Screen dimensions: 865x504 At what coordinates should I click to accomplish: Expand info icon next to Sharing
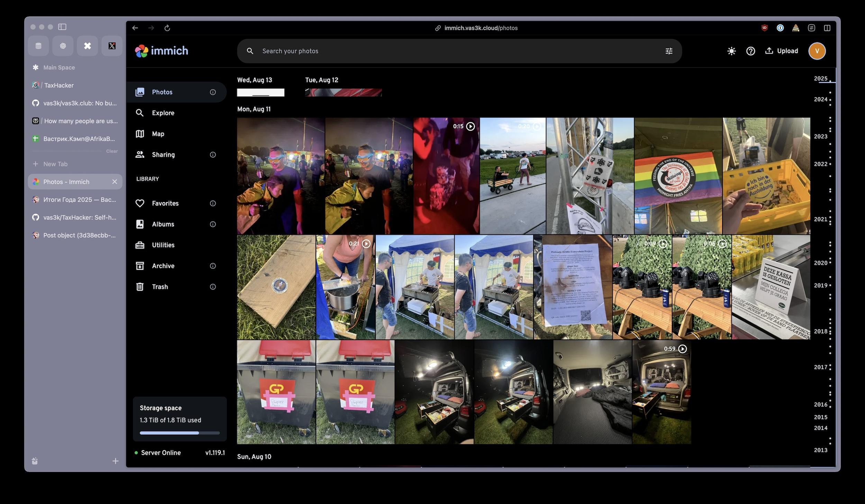[213, 155]
